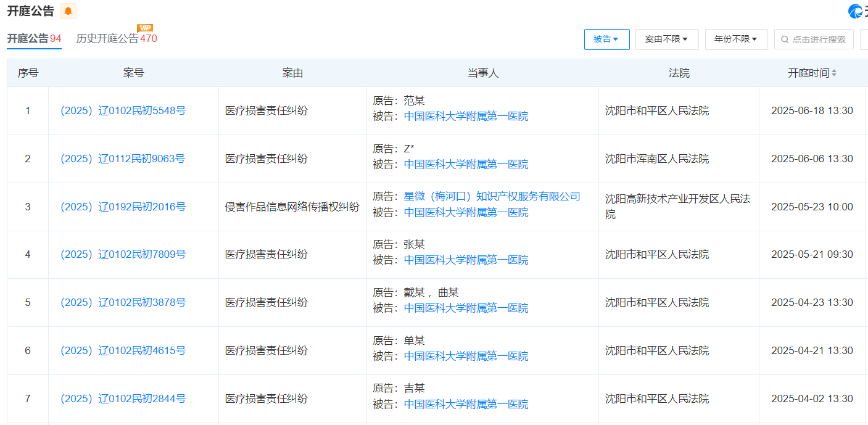Open plaintiff 星微（梅河口）知识产权服务有限公司 link
The width and height of the screenshot is (868, 425).
click(x=492, y=197)
